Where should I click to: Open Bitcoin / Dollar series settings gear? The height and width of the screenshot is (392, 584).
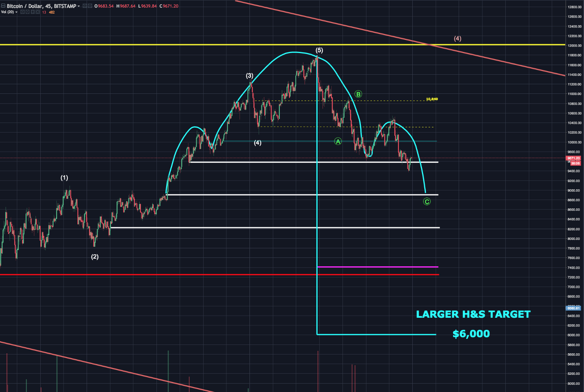[x=90, y=6]
